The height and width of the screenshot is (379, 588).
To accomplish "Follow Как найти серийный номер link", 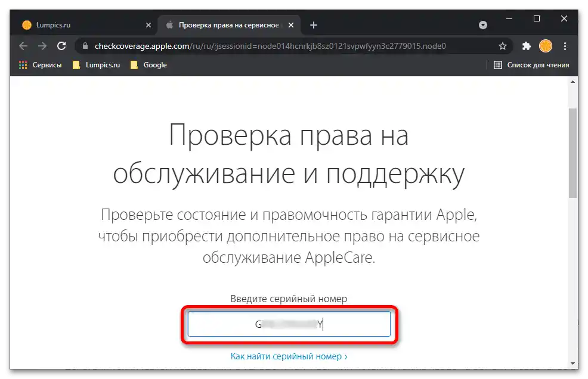I will [x=289, y=356].
